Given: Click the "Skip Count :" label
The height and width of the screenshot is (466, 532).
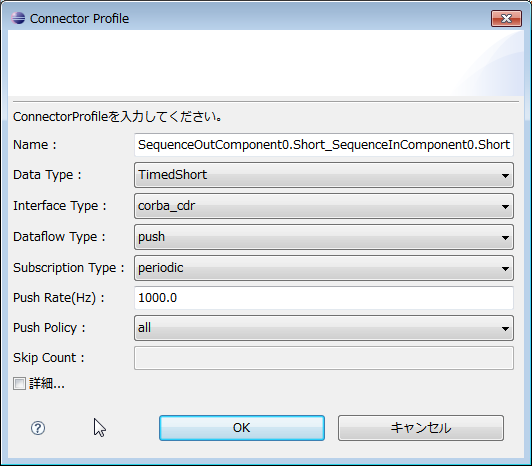Looking at the screenshot, I should point(49,358).
